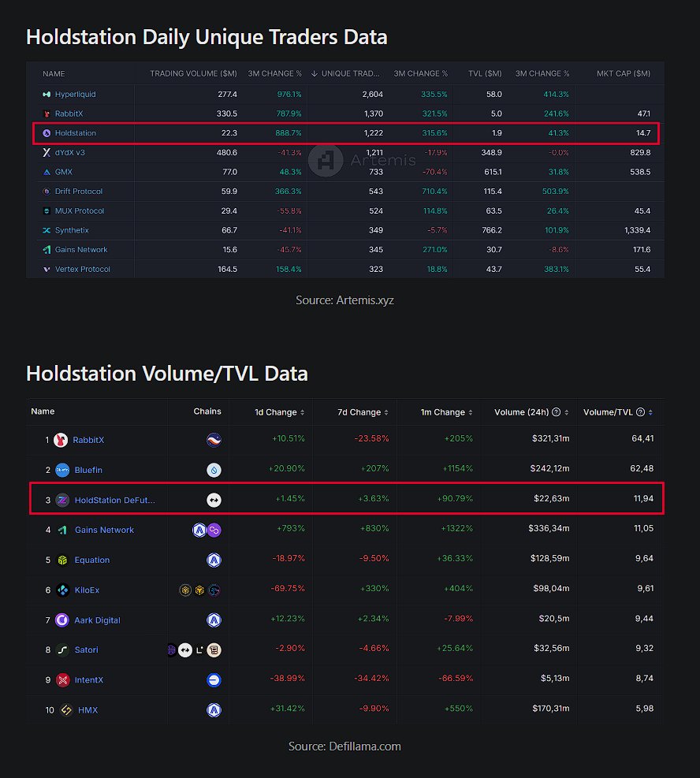
Task: Sort by the 1d Change column arrows
Action: [303, 412]
